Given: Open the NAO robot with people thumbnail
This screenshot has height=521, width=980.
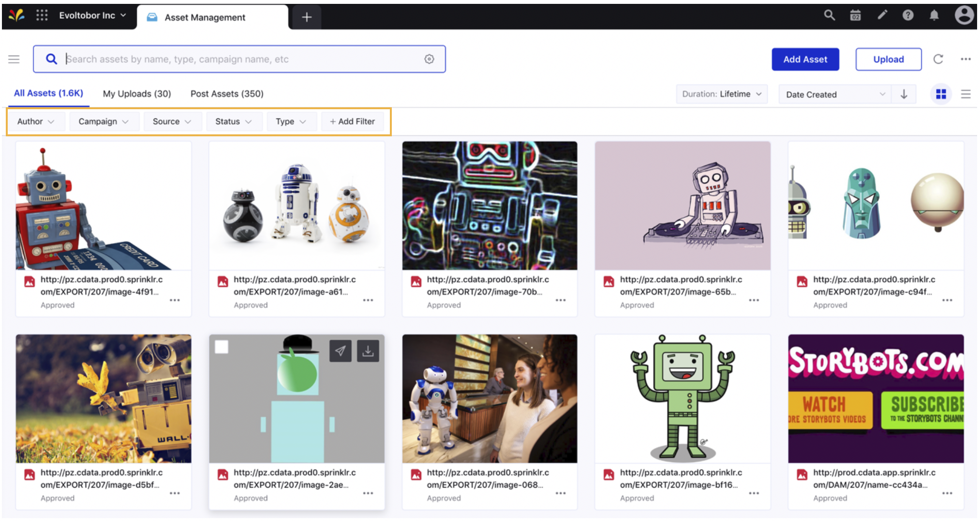Looking at the screenshot, I should coord(490,399).
